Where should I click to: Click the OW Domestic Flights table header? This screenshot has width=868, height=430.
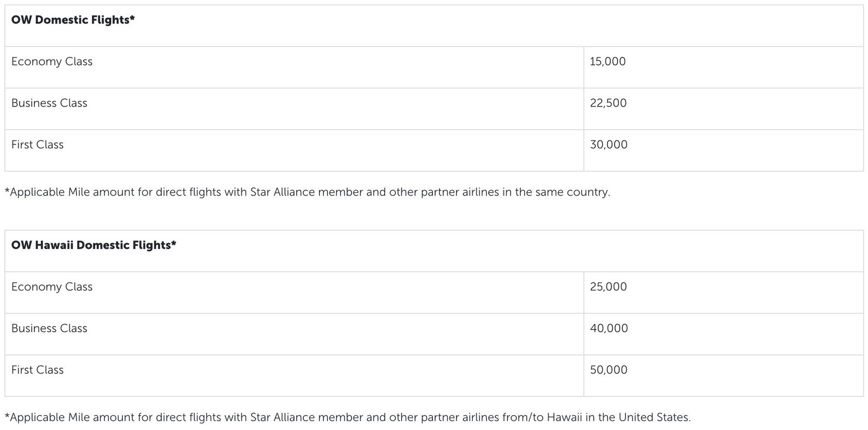[73, 20]
